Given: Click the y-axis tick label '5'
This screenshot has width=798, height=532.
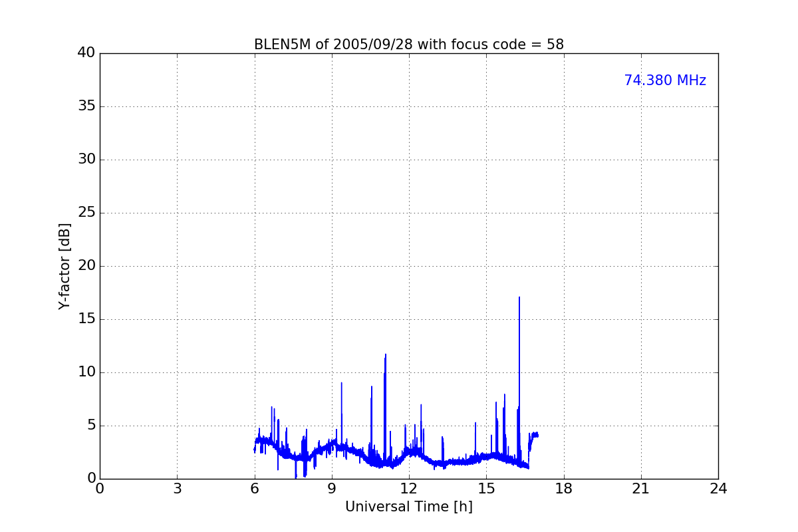Looking at the screenshot, I should pos(91,426).
